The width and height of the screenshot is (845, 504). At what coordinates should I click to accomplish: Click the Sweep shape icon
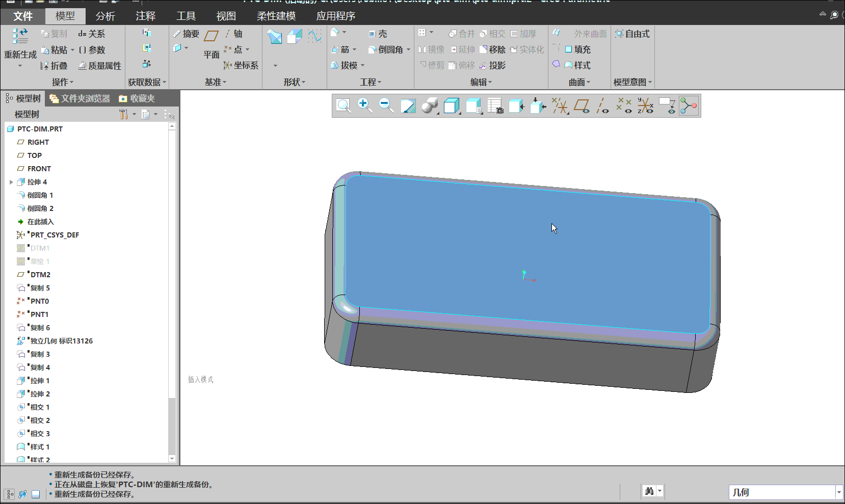point(295,36)
